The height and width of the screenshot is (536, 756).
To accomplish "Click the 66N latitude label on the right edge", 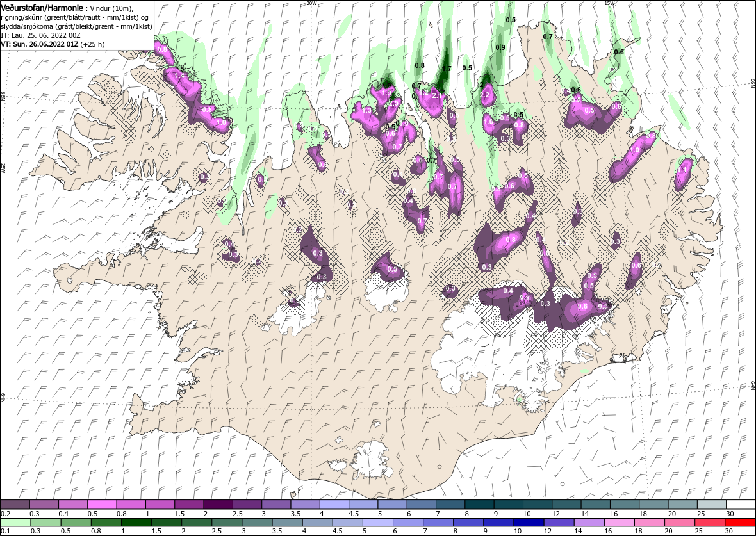I will pos(752,84).
